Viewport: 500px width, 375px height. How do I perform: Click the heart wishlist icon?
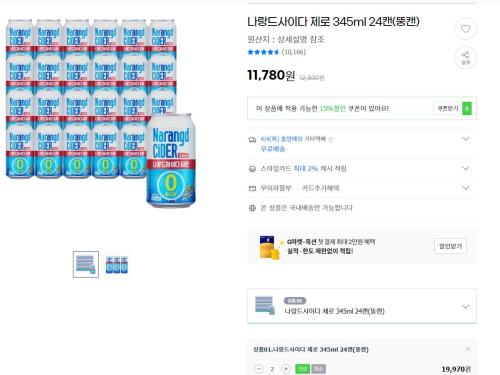click(x=465, y=29)
